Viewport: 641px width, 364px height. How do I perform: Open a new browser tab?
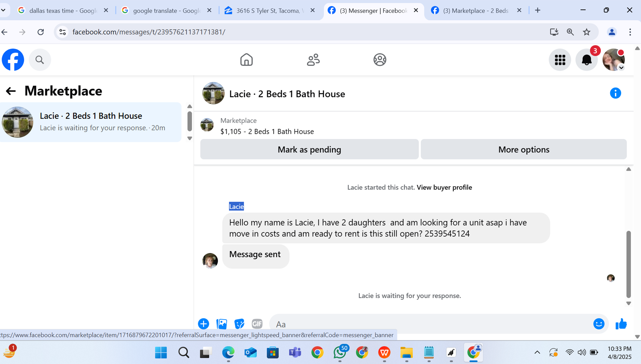click(538, 10)
